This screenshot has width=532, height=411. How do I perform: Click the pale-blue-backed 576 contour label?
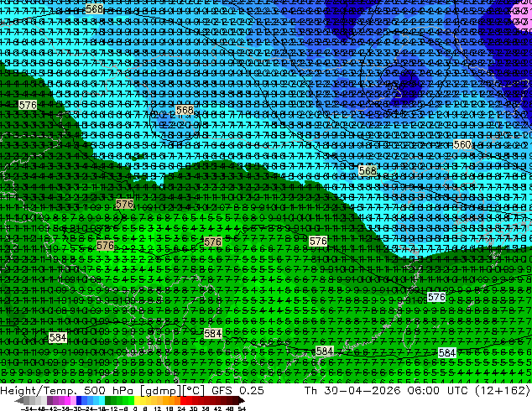pyautogui.click(x=436, y=297)
